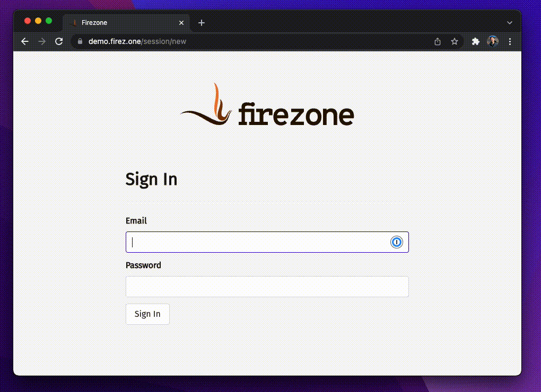Click the lock icon in address bar

click(80, 41)
